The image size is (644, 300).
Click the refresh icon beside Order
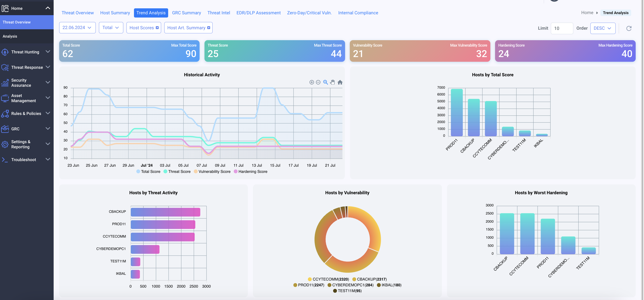tap(629, 28)
